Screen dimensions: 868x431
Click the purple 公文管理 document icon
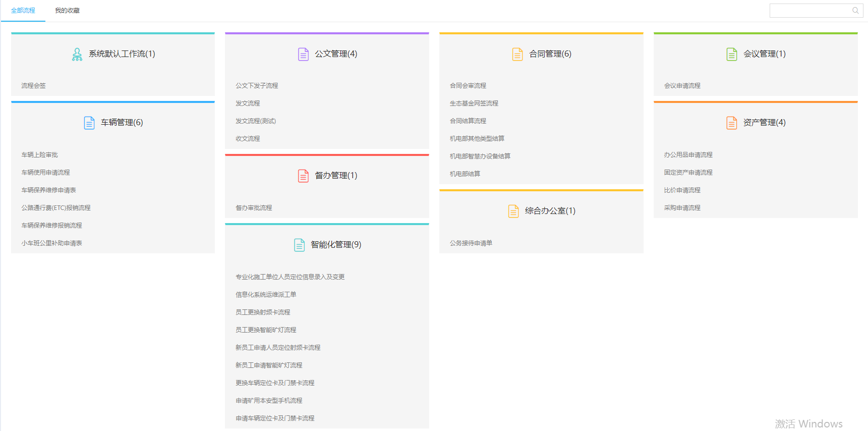(303, 55)
